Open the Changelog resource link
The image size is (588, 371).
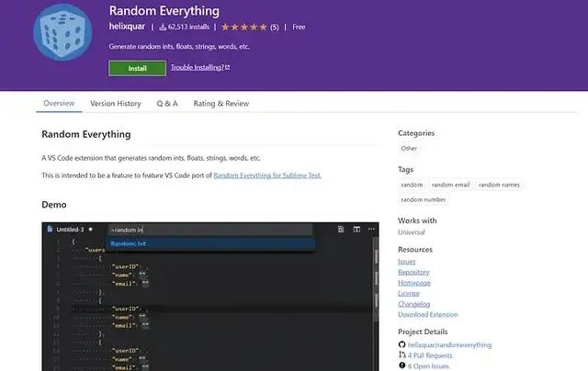click(414, 304)
